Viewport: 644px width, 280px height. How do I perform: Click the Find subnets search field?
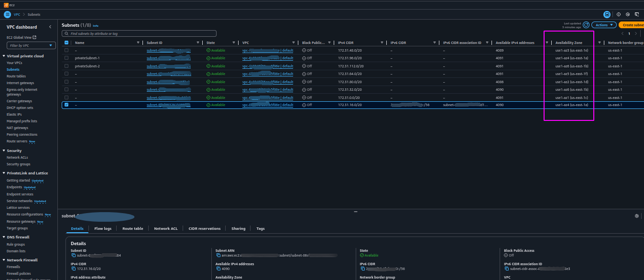139,33
